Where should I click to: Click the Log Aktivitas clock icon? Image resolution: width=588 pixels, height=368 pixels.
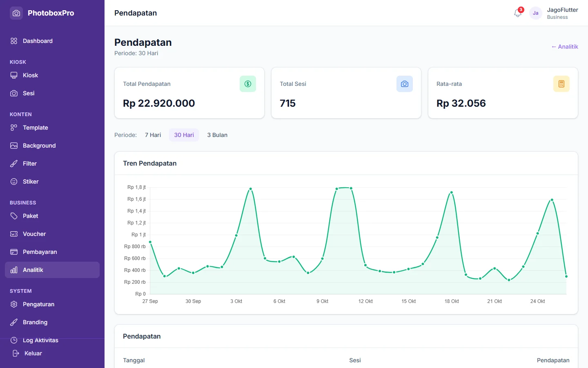click(x=14, y=340)
